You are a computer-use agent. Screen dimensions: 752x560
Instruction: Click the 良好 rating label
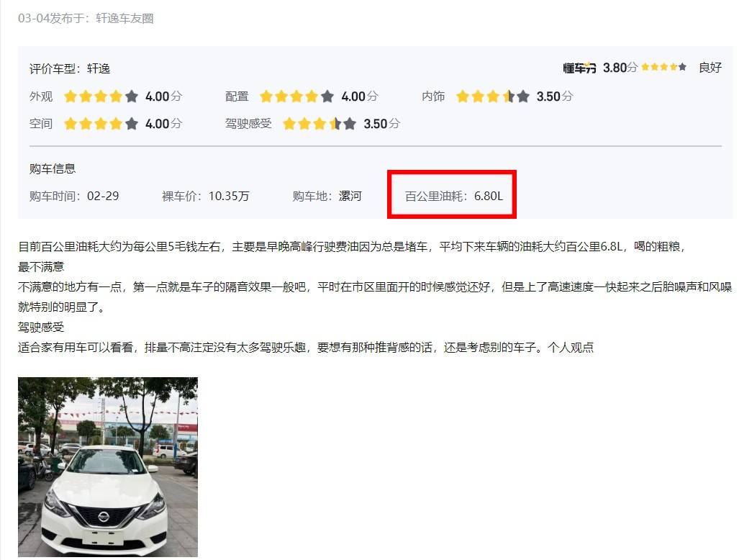point(710,68)
